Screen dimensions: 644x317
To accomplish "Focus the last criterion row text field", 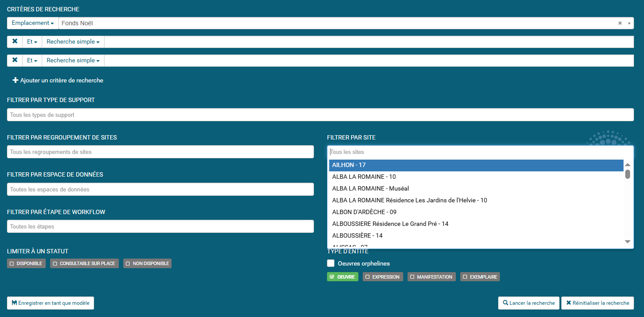I will [x=369, y=61].
